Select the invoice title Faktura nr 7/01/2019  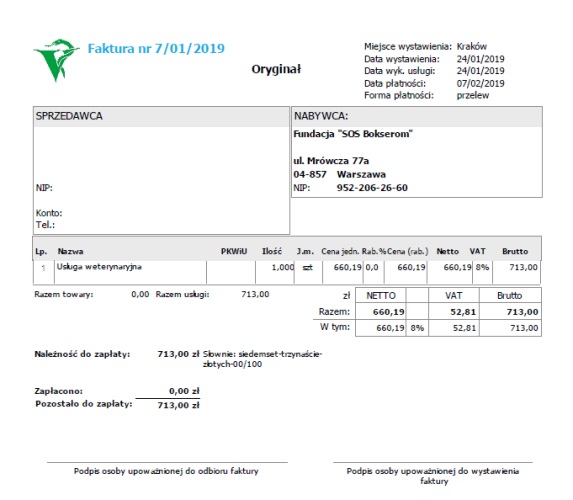coord(156,49)
